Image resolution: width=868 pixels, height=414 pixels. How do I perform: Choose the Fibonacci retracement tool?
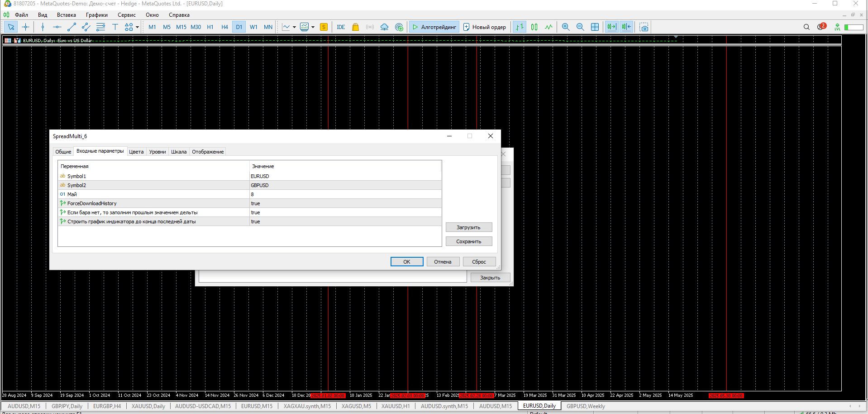tap(100, 27)
